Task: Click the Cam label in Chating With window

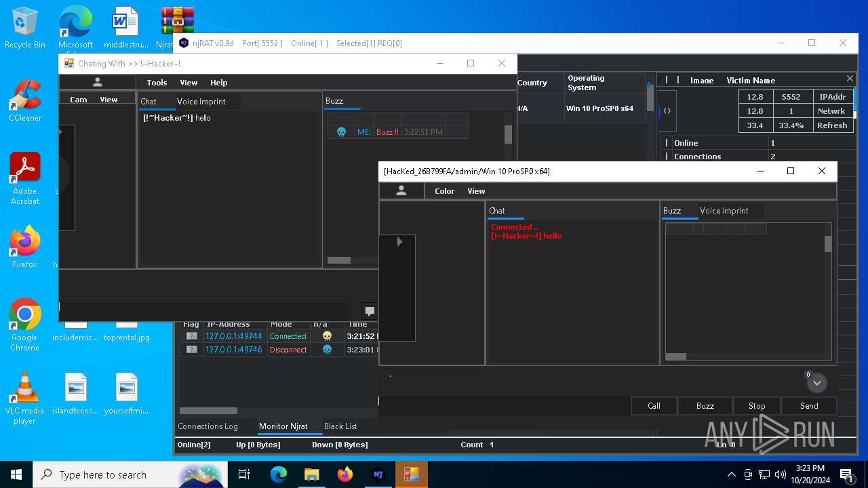Action: coord(79,100)
